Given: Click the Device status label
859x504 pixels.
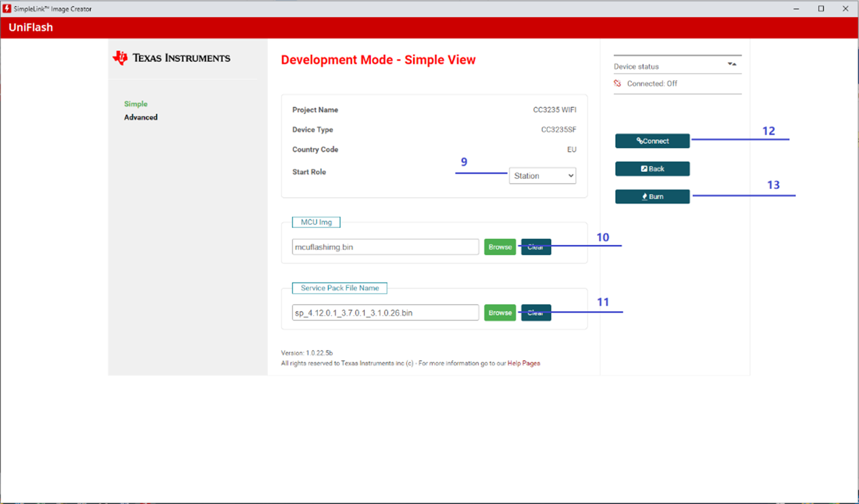Looking at the screenshot, I should click(636, 66).
